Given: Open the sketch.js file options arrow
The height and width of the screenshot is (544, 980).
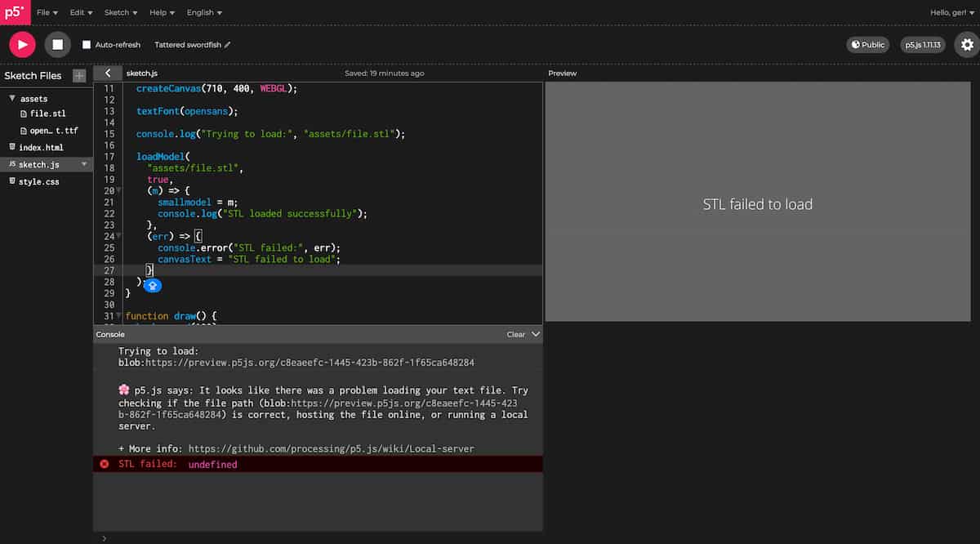Looking at the screenshot, I should pos(84,165).
